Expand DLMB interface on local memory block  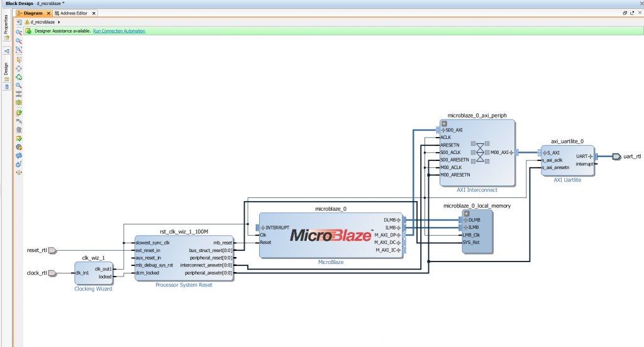[x=466, y=220]
